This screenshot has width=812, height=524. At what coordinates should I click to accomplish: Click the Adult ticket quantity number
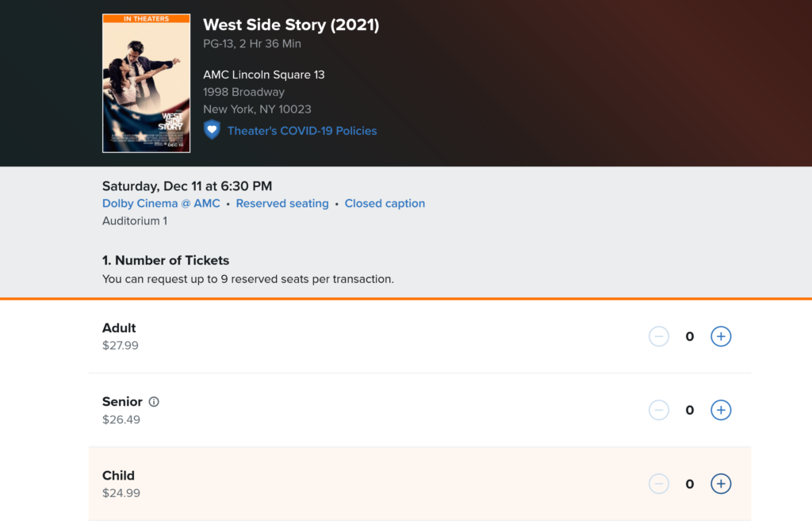tap(690, 336)
